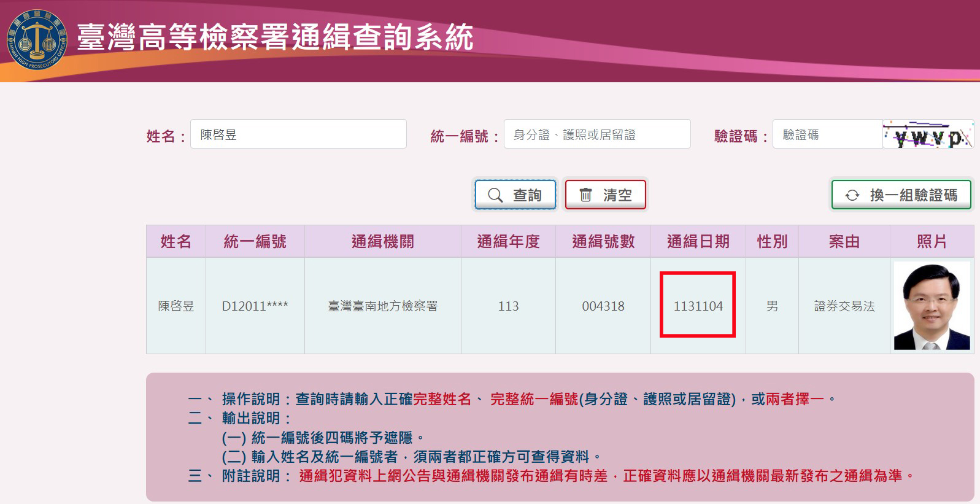Viewport: 980px width, 504px height.
Task: Click the 通緝日期 column header
Action: click(698, 242)
